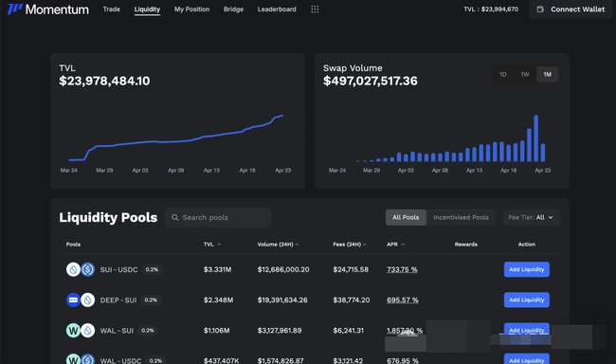
Task: Click the $497,027,517.36 swap volume total
Action: [x=370, y=81]
